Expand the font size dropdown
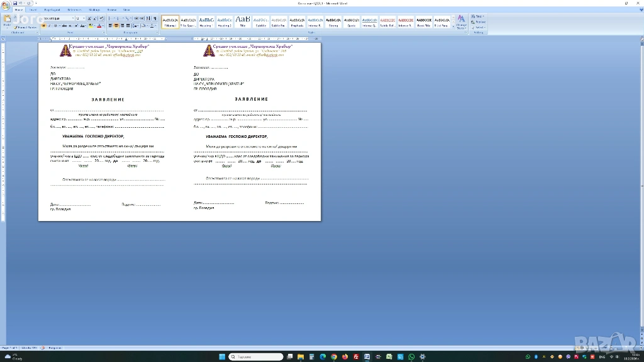644x362 pixels. click(84, 18)
